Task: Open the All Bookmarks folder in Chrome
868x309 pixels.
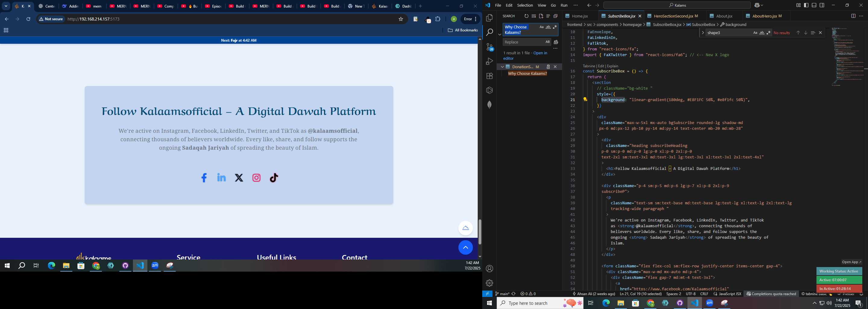Action: (463, 30)
